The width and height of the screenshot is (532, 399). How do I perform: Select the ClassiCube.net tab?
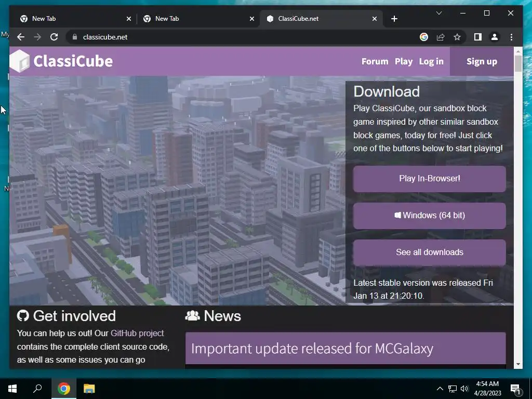tap(321, 19)
